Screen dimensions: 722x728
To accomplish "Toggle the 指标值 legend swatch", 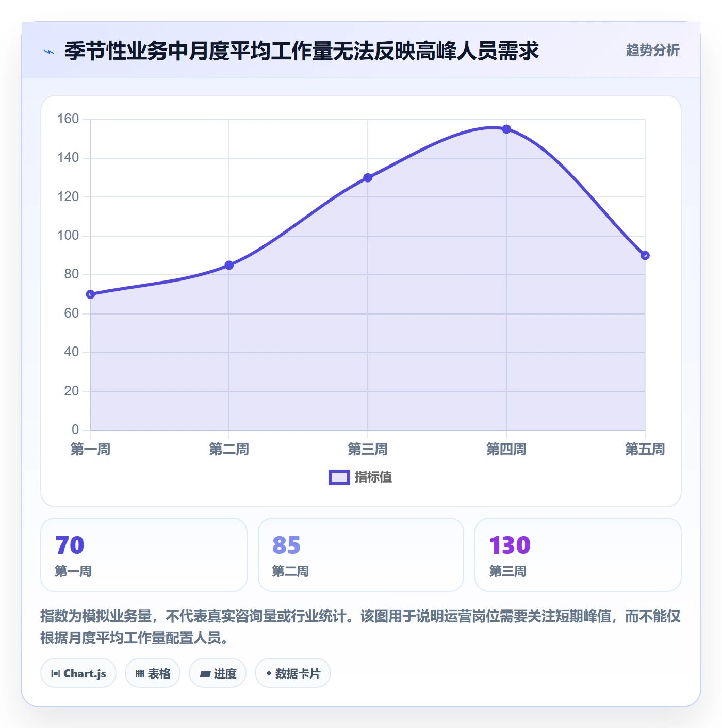I will 339,477.
